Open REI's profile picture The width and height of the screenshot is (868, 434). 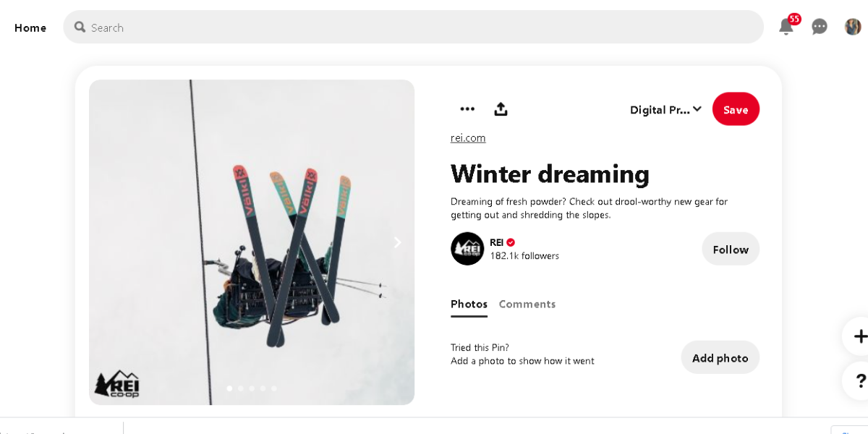pyautogui.click(x=467, y=249)
